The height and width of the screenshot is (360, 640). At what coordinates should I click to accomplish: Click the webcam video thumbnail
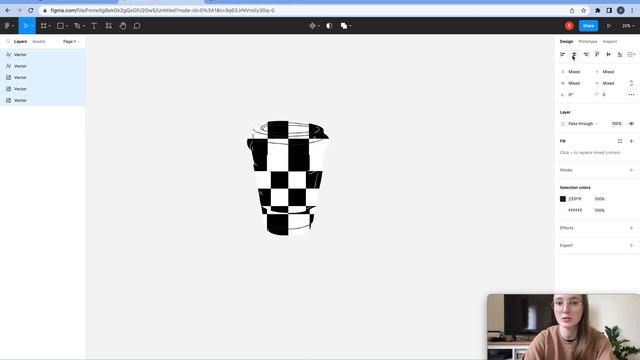point(563,327)
